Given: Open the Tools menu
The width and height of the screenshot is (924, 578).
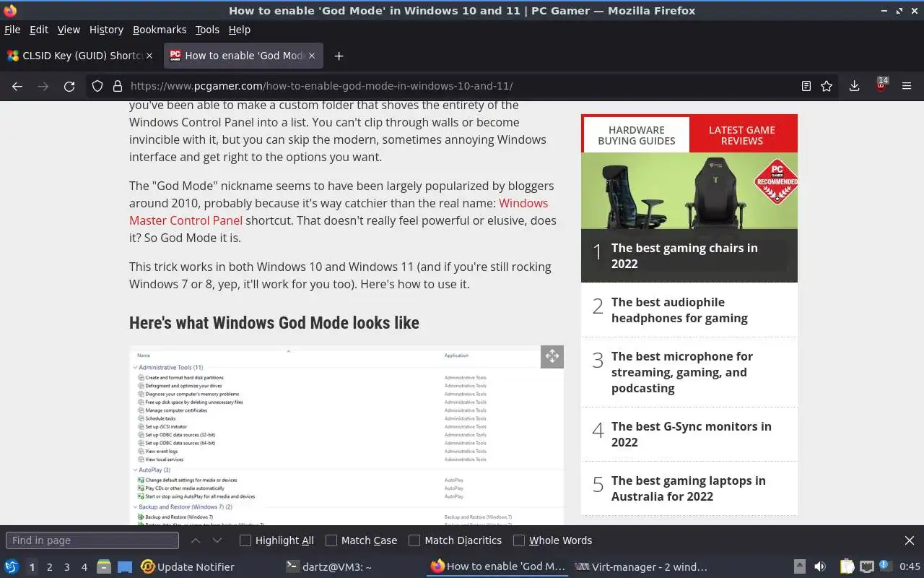Looking at the screenshot, I should pos(207,30).
